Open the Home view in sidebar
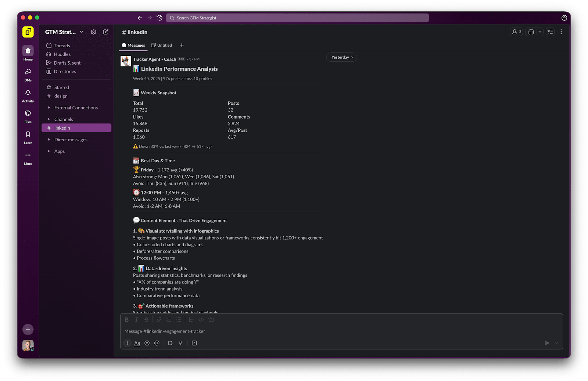This screenshot has width=588, height=381. 28,54
